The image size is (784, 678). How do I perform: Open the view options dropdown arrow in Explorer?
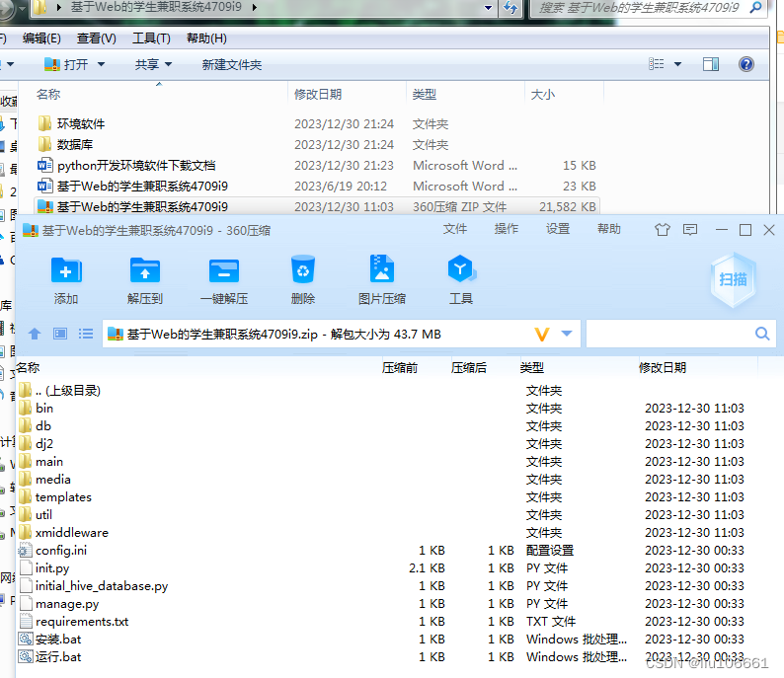(x=677, y=64)
